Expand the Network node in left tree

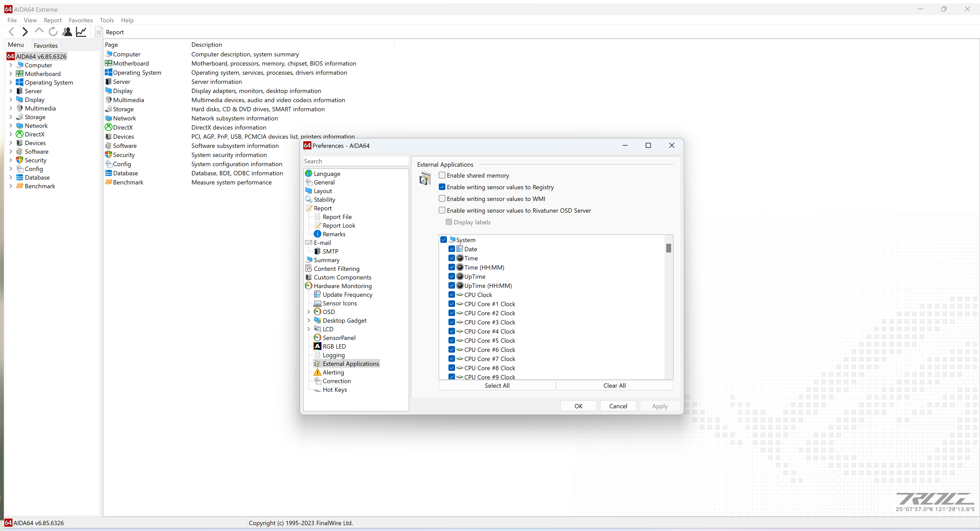pos(11,126)
